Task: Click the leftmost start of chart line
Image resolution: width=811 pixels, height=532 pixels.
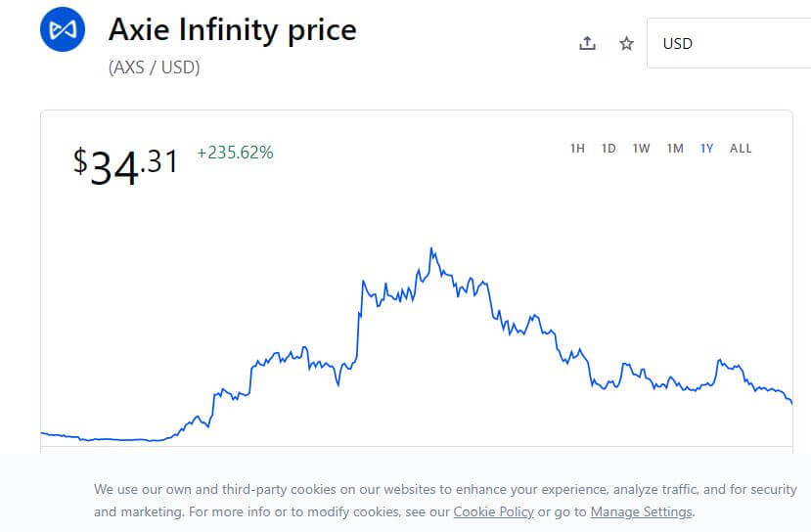Action: tap(42, 432)
